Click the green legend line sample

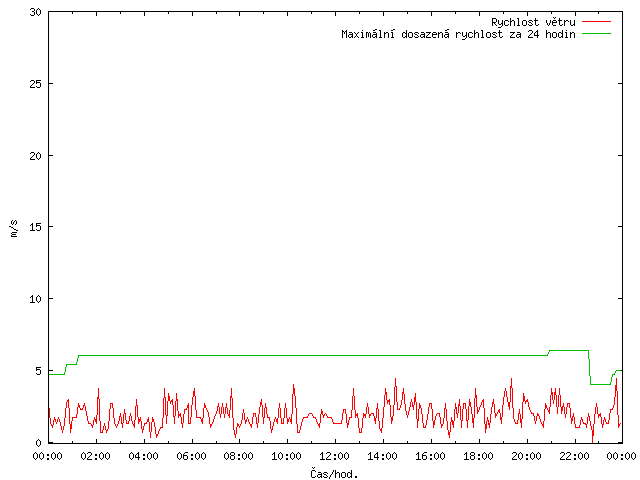(x=596, y=33)
